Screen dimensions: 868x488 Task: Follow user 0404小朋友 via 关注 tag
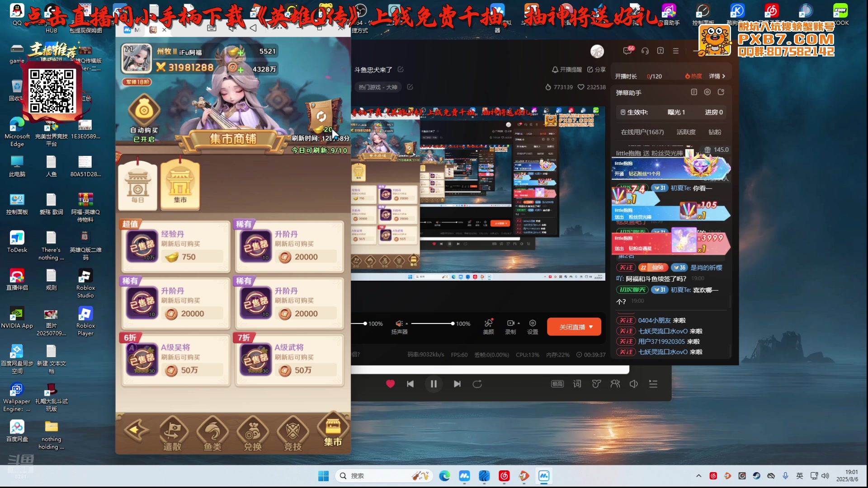pos(626,320)
